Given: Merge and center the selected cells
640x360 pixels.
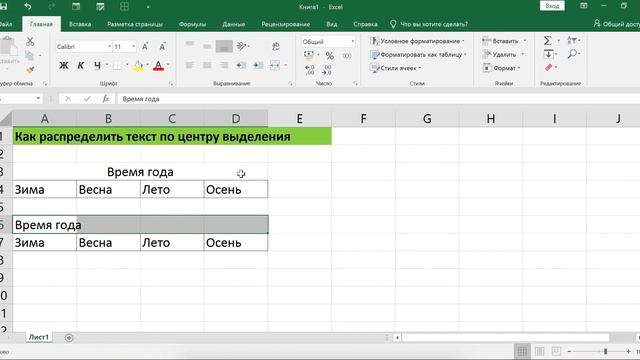Looking at the screenshot, I should (275, 65).
